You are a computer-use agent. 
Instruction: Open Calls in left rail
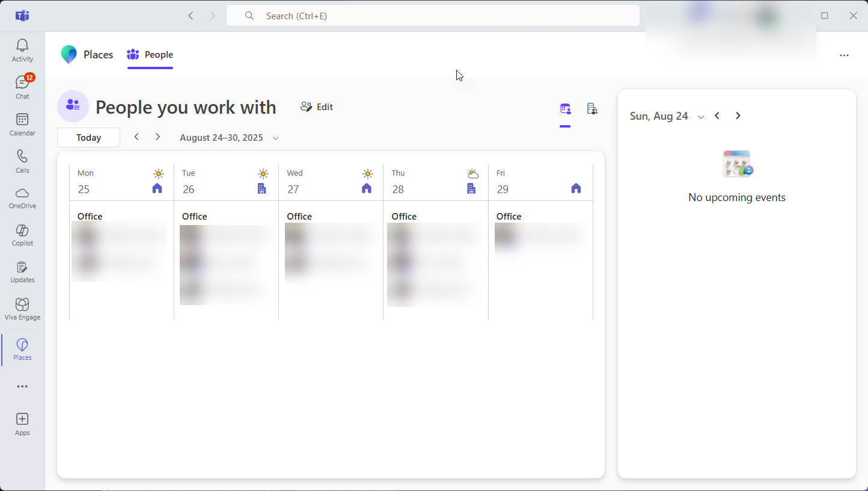(22, 161)
